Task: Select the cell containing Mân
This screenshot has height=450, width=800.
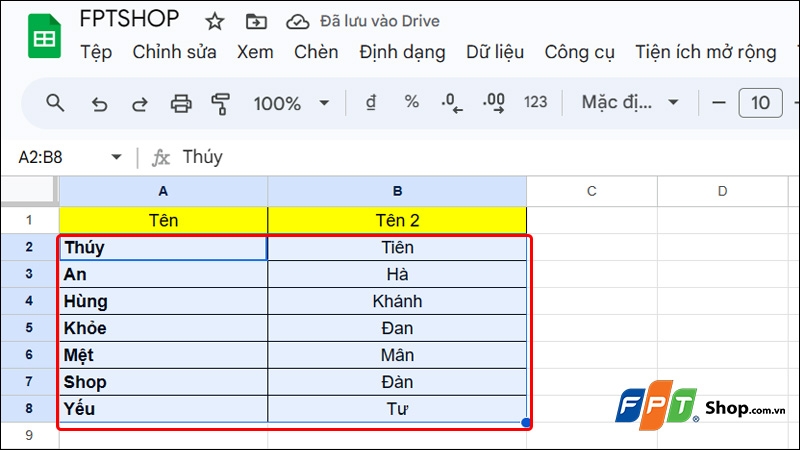Action: 397,355
